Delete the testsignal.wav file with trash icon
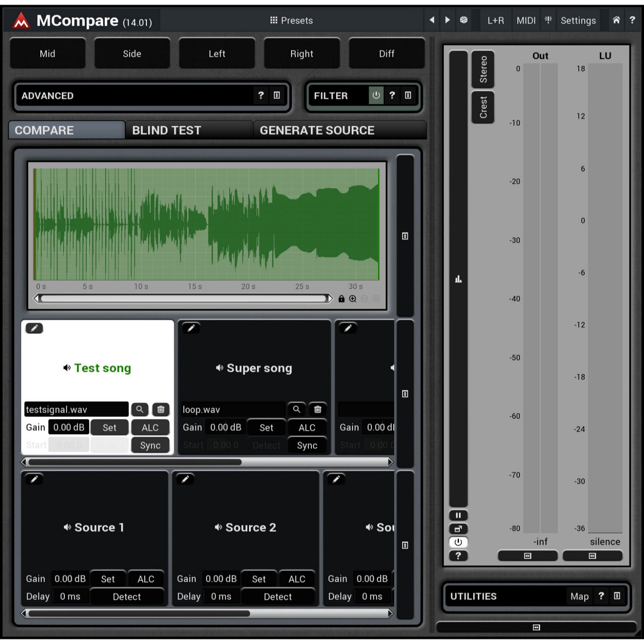This screenshot has width=644, height=644. [x=161, y=409]
